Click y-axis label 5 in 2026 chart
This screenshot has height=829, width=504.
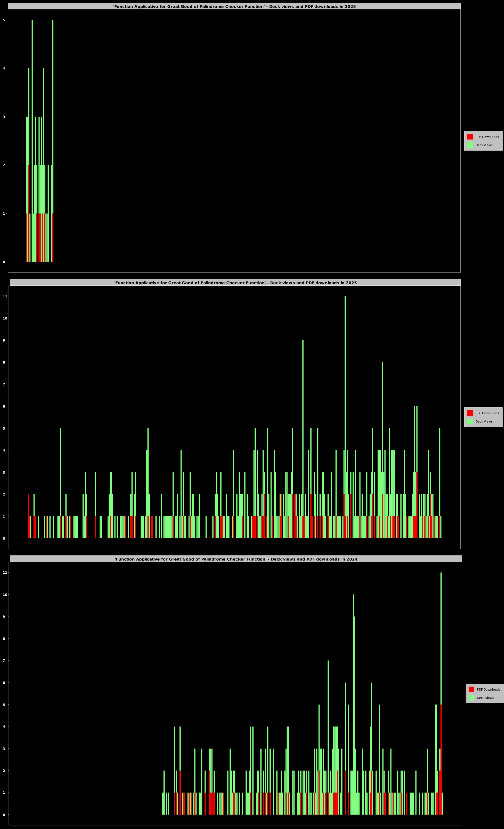click(x=4, y=20)
